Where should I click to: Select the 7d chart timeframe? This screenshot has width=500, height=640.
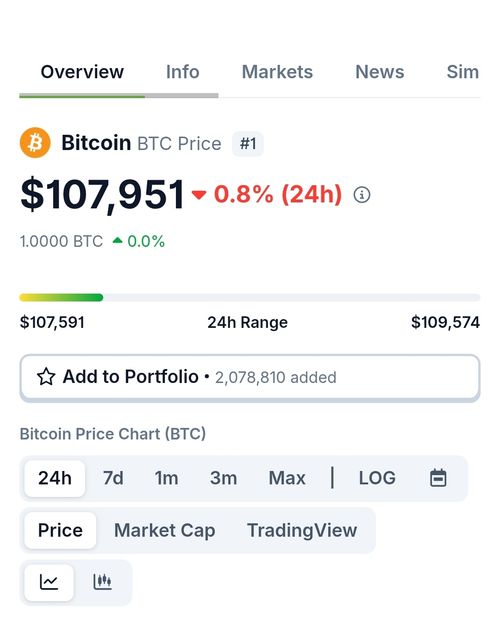click(x=113, y=478)
